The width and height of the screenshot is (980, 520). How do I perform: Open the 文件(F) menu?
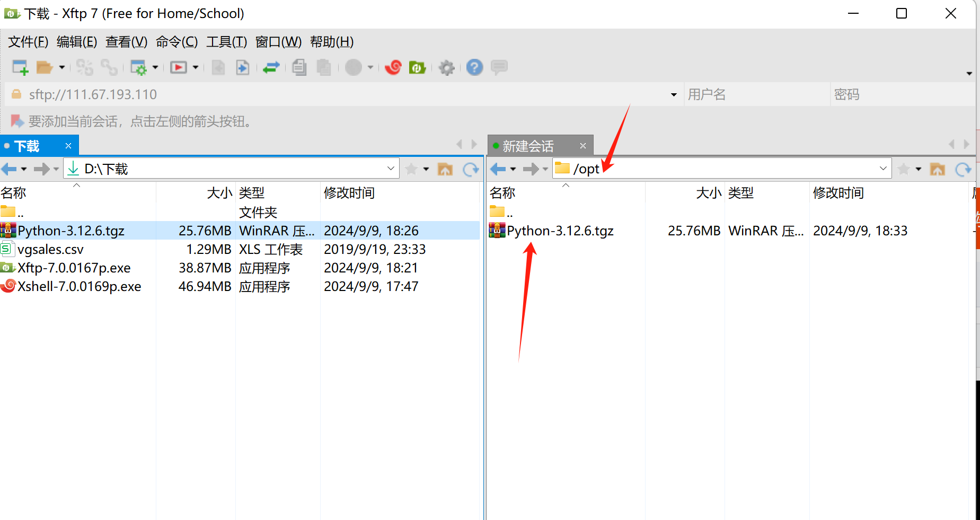pos(28,42)
